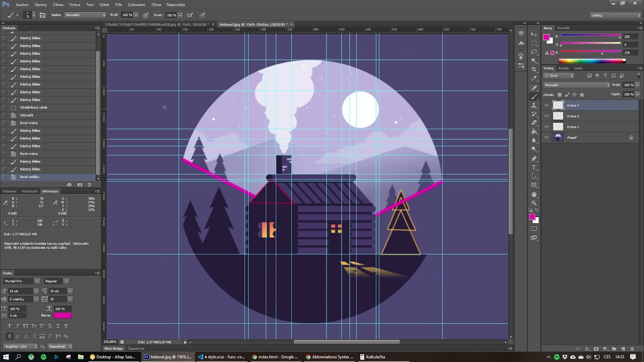The width and height of the screenshot is (644, 362).
Task: Open layer Krytí opacity dropdown arrow
Action: [637, 85]
